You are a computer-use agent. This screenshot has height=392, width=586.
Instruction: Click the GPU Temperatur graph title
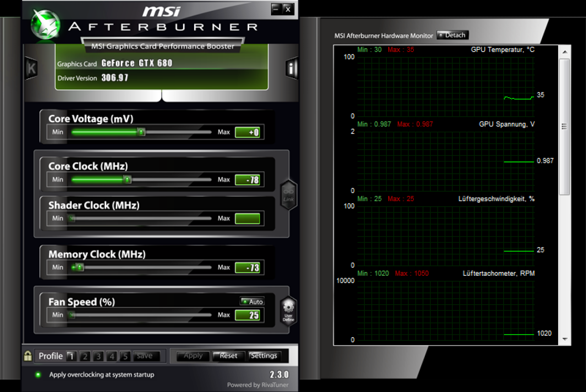[503, 49]
